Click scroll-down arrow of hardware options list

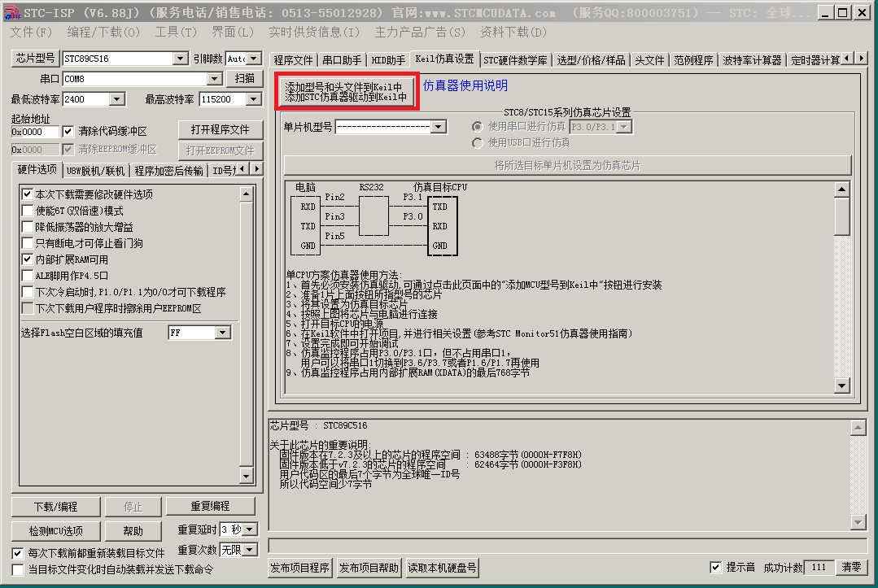tap(247, 476)
